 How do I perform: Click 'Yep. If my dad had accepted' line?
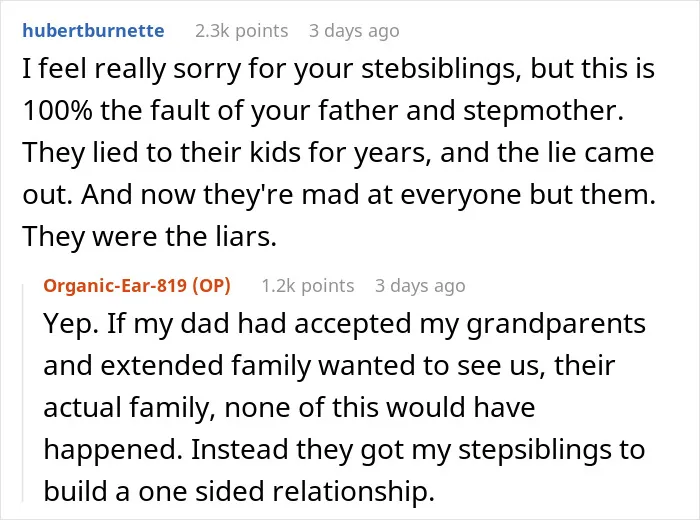pyautogui.click(x=344, y=324)
